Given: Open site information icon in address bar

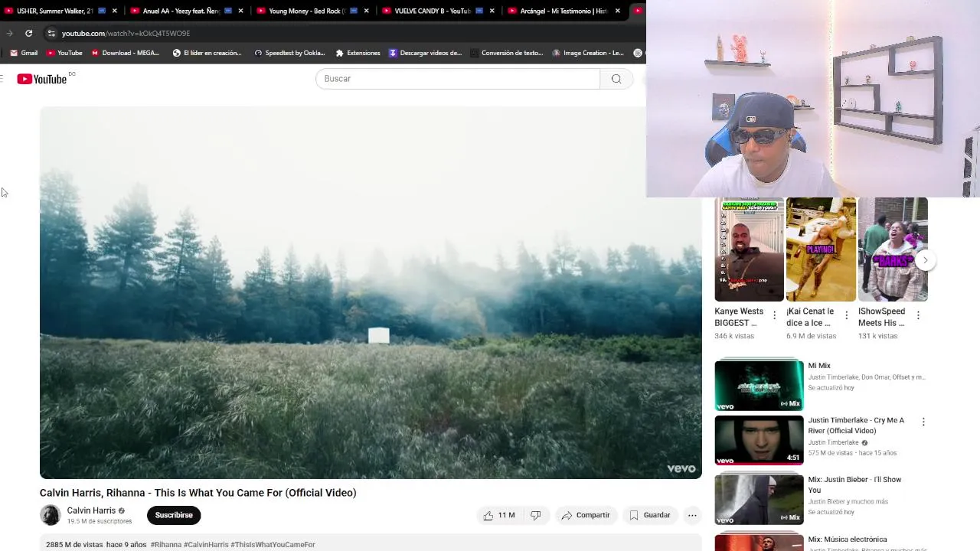Looking at the screenshot, I should click(51, 33).
